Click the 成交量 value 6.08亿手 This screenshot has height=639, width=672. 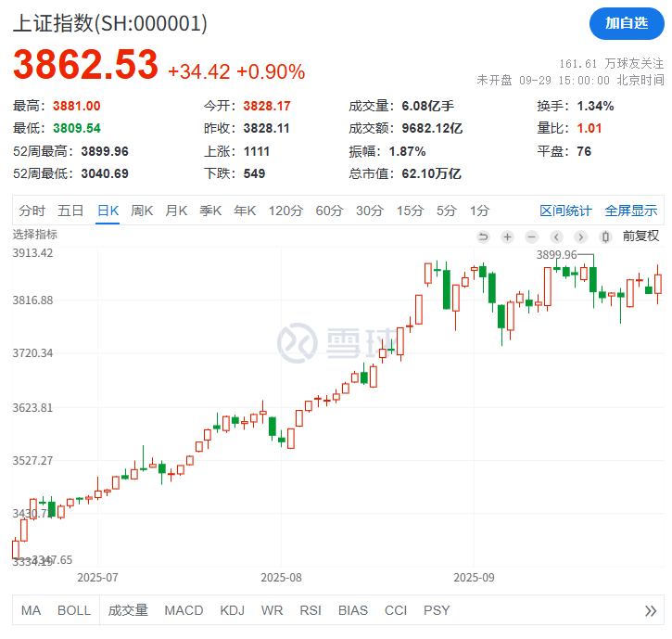click(427, 106)
